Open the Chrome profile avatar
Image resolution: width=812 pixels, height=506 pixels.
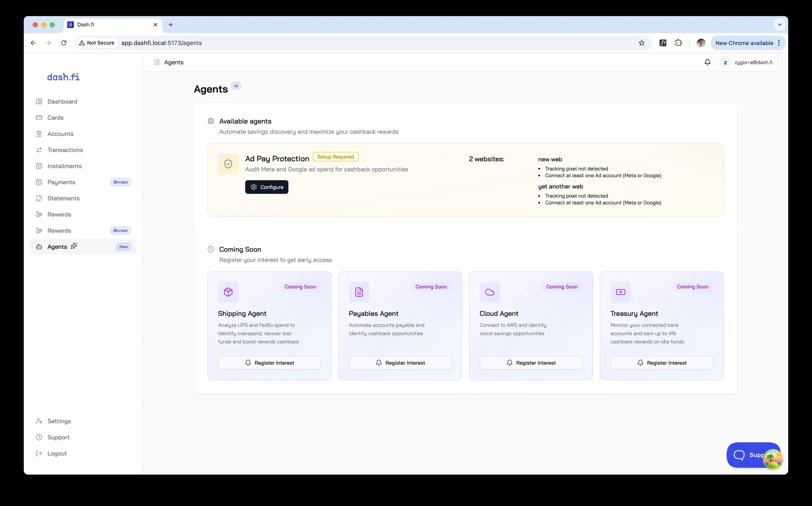pyautogui.click(x=701, y=43)
